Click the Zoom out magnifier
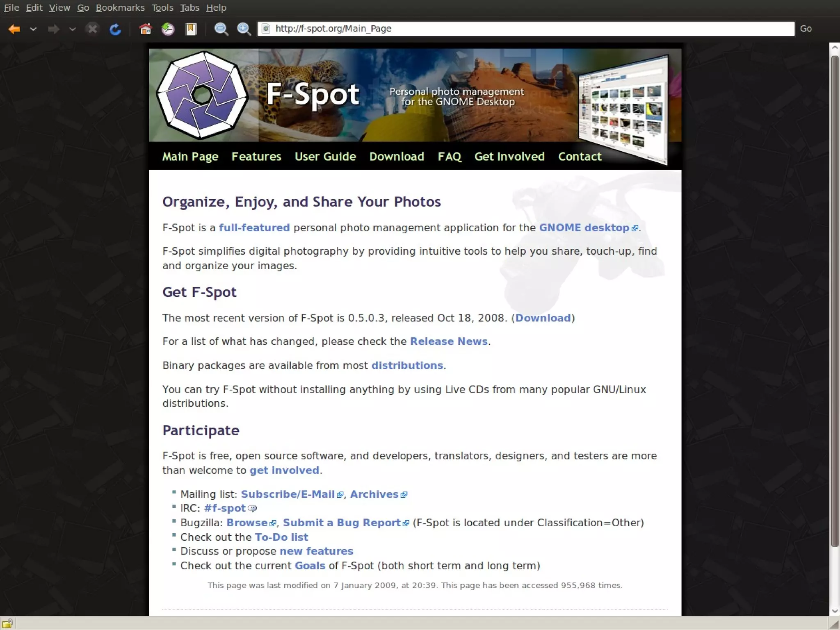 click(221, 29)
